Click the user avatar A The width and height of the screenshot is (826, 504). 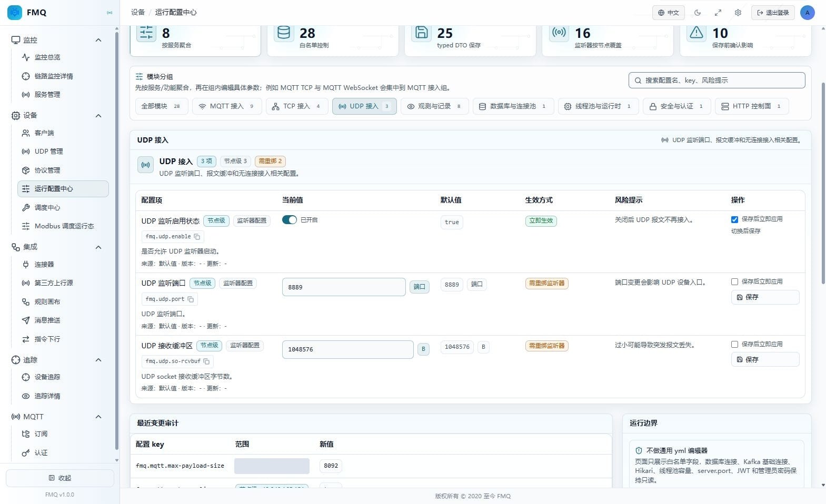pos(807,13)
